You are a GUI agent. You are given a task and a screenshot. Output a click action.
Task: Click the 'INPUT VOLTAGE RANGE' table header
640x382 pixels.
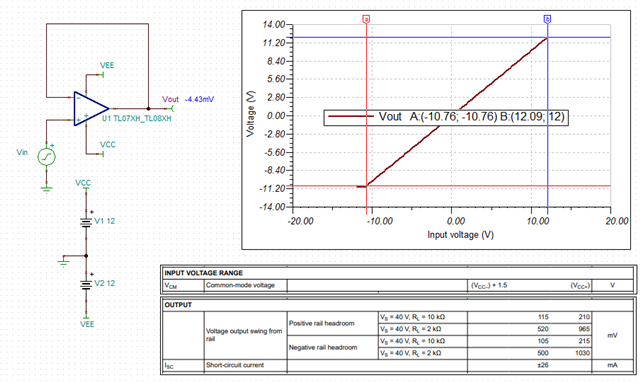point(203,273)
